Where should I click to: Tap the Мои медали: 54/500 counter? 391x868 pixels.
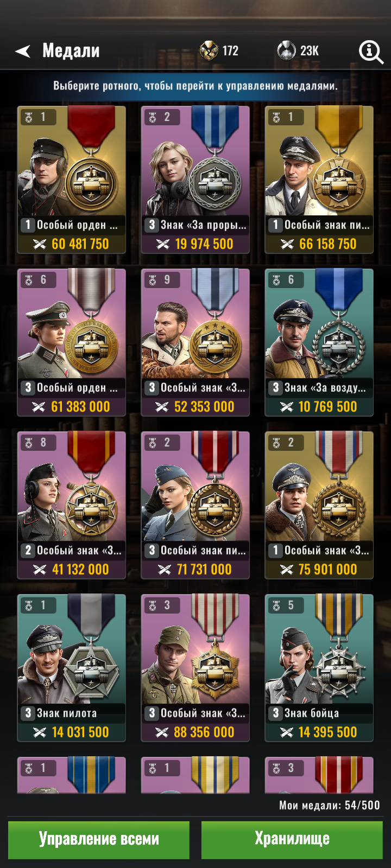(x=330, y=806)
